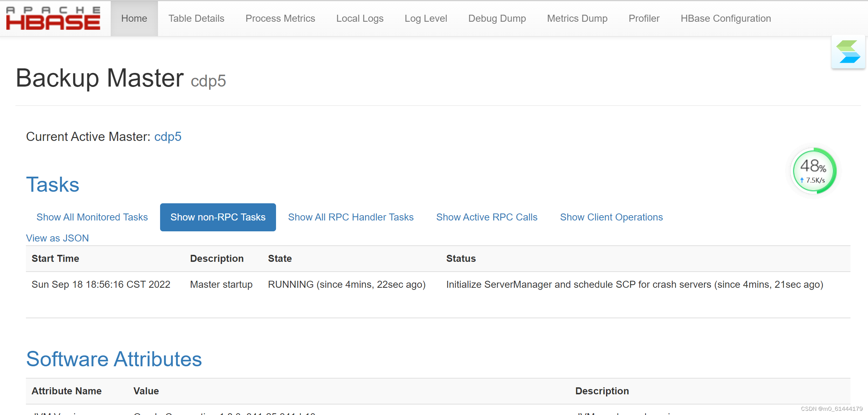Select Show Active RPC Calls
868x415 pixels.
tap(487, 217)
